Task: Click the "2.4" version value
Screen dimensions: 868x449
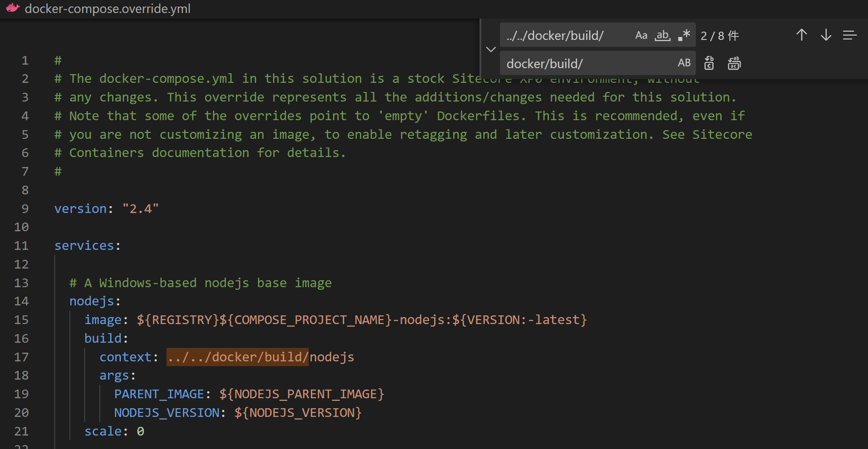Action: pyautogui.click(x=140, y=209)
